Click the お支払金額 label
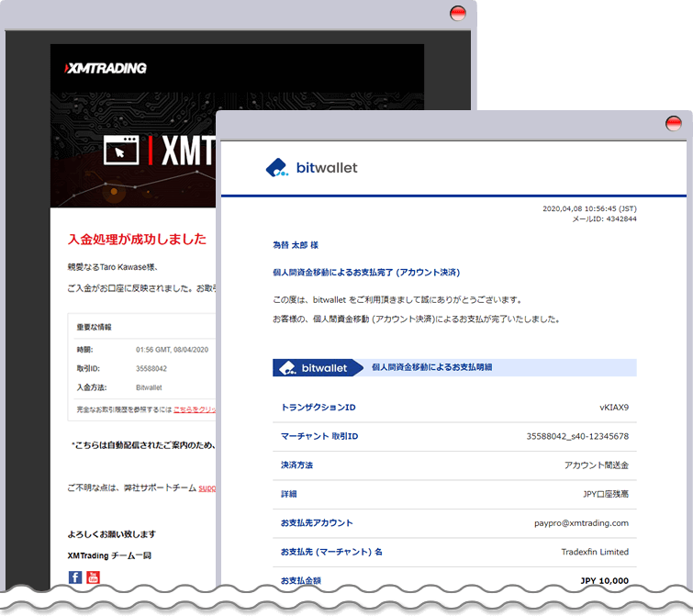 [x=300, y=580]
